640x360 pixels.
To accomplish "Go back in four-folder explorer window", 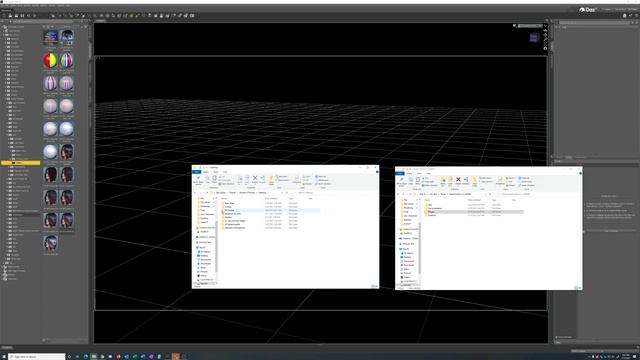I will tap(398, 194).
